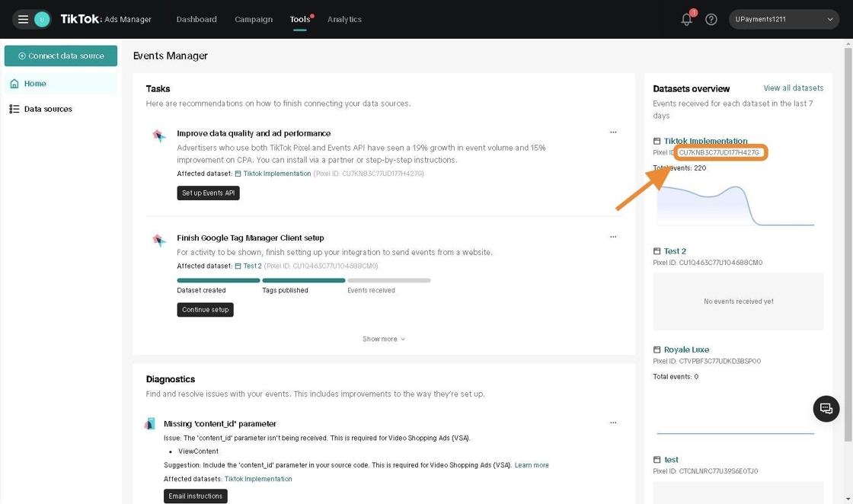Click the Events received progress segment

pyautogui.click(x=389, y=280)
